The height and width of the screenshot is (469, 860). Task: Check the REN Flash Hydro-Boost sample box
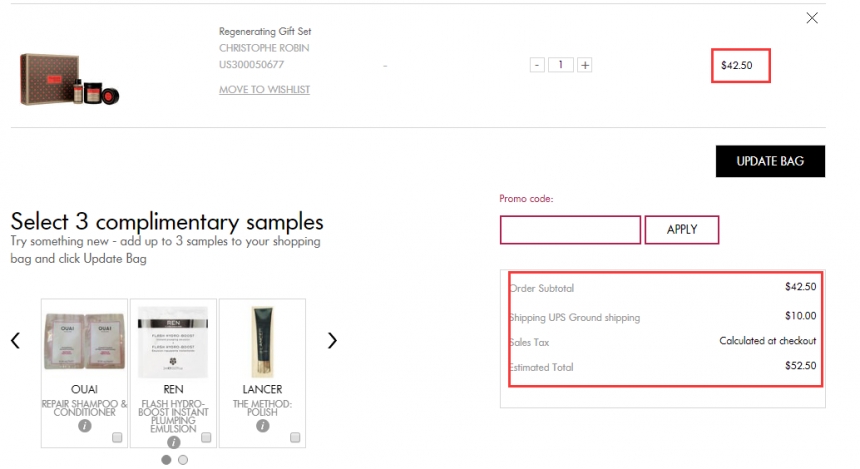[x=206, y=437]
